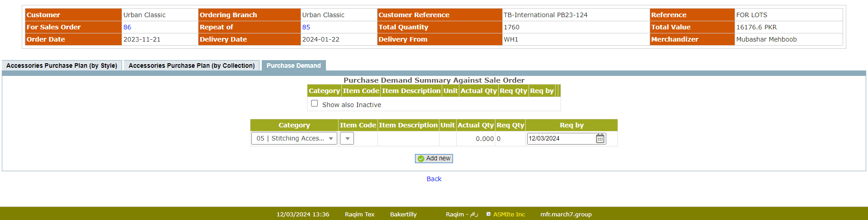Open the Item Code dropdown arrow

(x=347, y=139)
